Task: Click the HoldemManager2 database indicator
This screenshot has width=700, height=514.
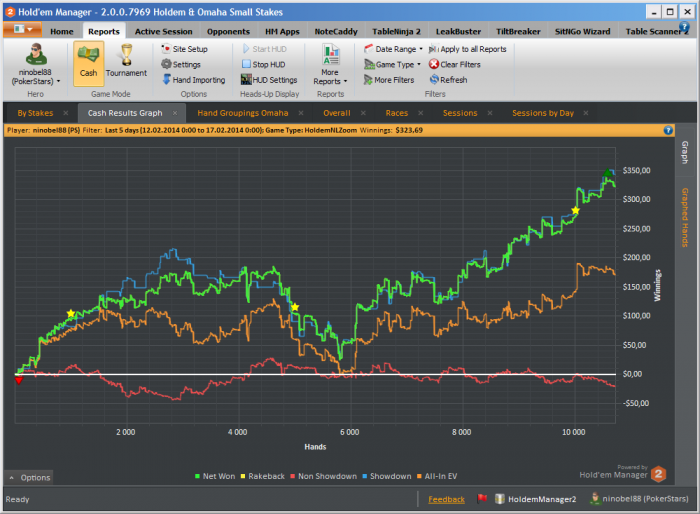Action: click(536, 499)
